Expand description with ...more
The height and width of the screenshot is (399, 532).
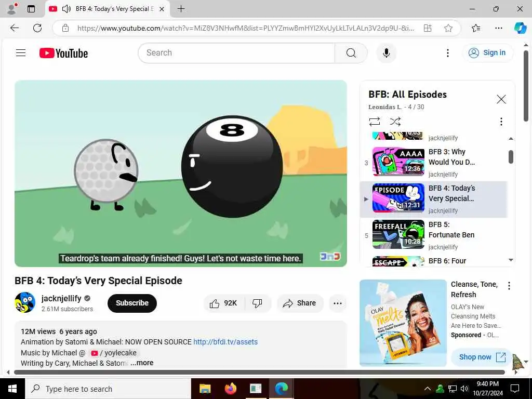pos(142,363)
